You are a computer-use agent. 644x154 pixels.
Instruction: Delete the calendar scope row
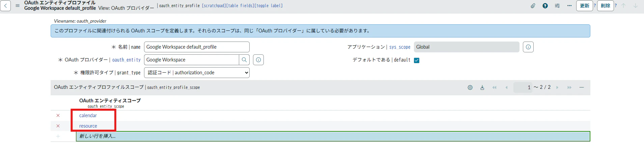[x=58, y=115]
